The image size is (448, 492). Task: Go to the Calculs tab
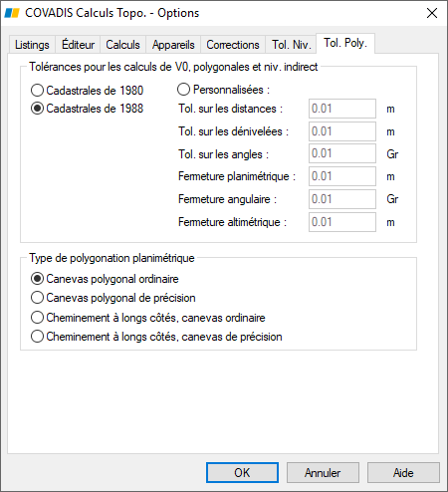pyautogui.click(x=122, y=45)
